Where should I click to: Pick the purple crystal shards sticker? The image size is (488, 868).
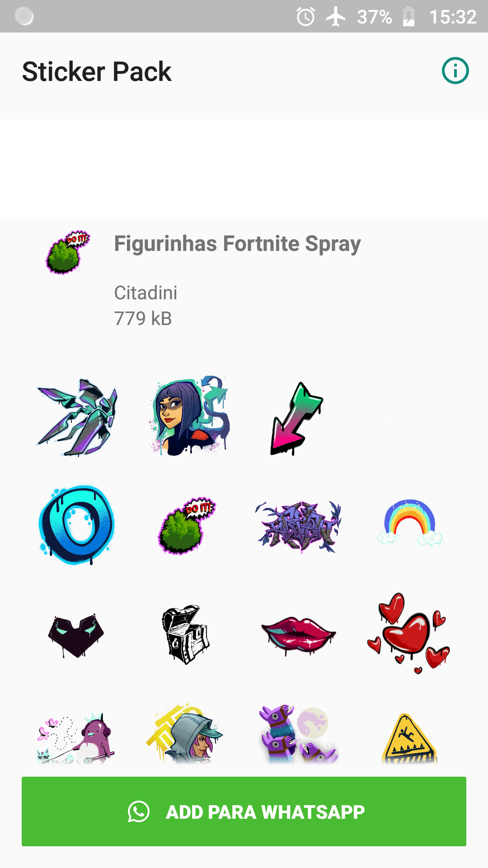[77, 417]
